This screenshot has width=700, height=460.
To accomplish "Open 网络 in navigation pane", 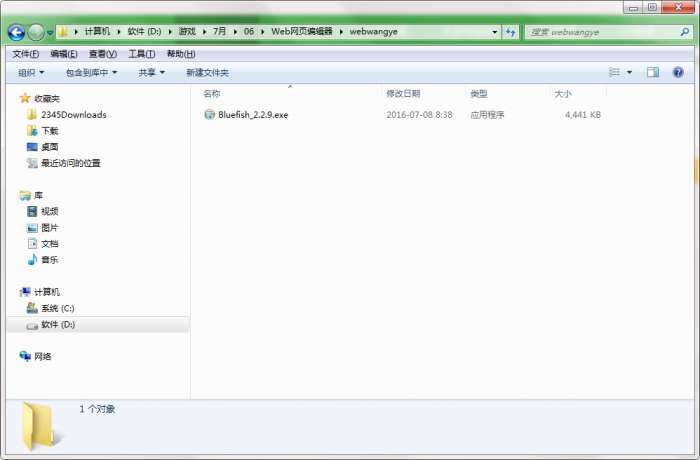I will pyautogui.click(x=43, y=356).
